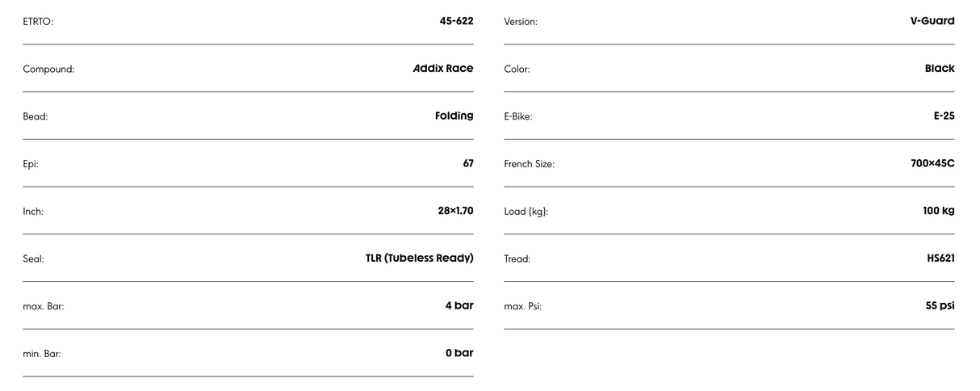Click the 4 bar max pressure value
This screenshot has width=980, height=391.
point(459,305)
